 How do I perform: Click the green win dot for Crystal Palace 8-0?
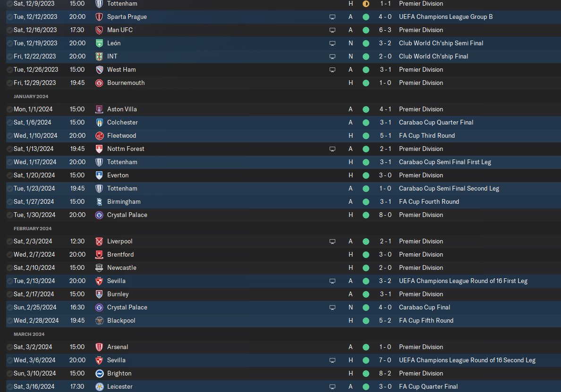(x=365, y=215)
